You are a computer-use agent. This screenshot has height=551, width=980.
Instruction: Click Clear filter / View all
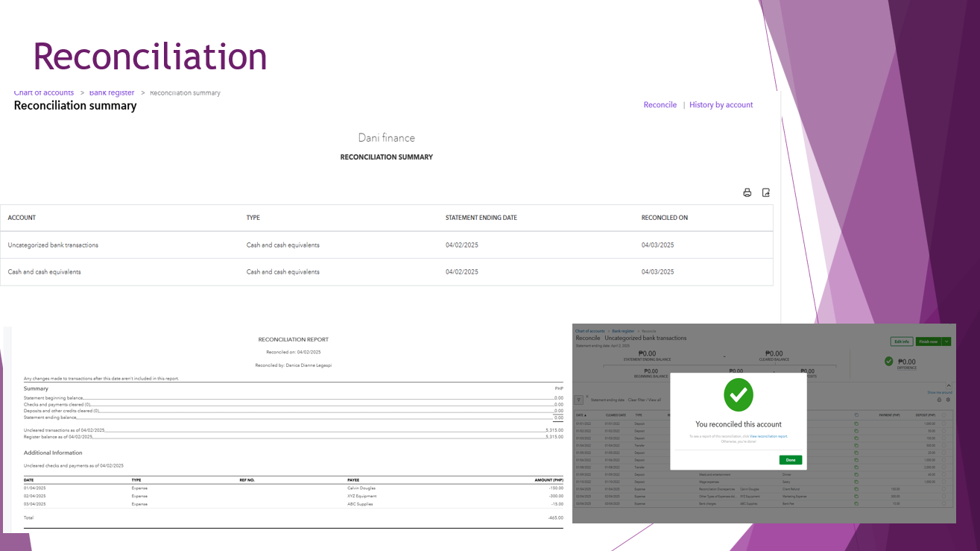coord(644,400)
